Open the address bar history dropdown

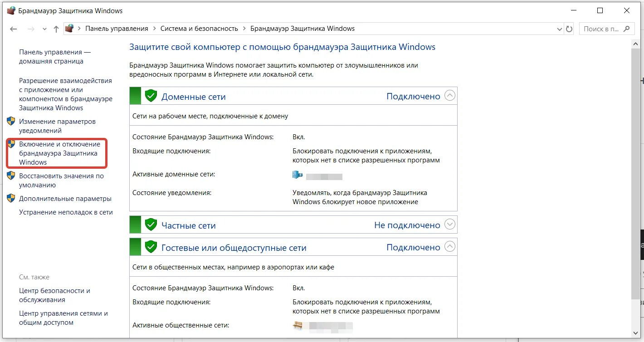[x=559, y=29]
